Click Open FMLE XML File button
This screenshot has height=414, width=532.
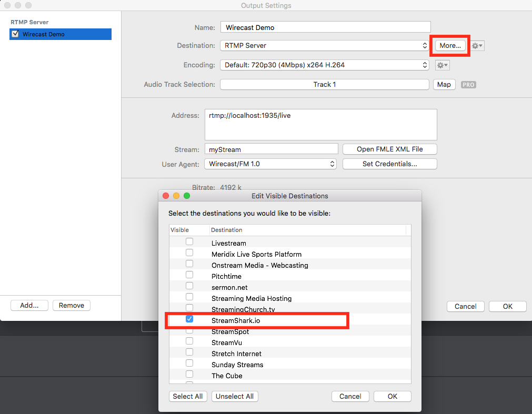tap(390, 149)
